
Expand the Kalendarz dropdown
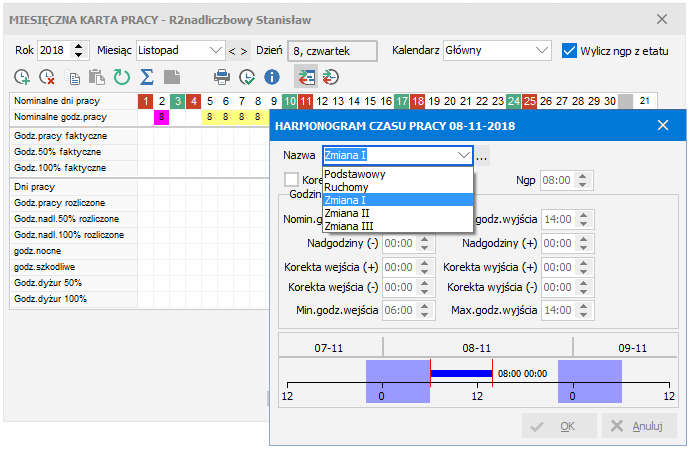click(x=541, y=49)
